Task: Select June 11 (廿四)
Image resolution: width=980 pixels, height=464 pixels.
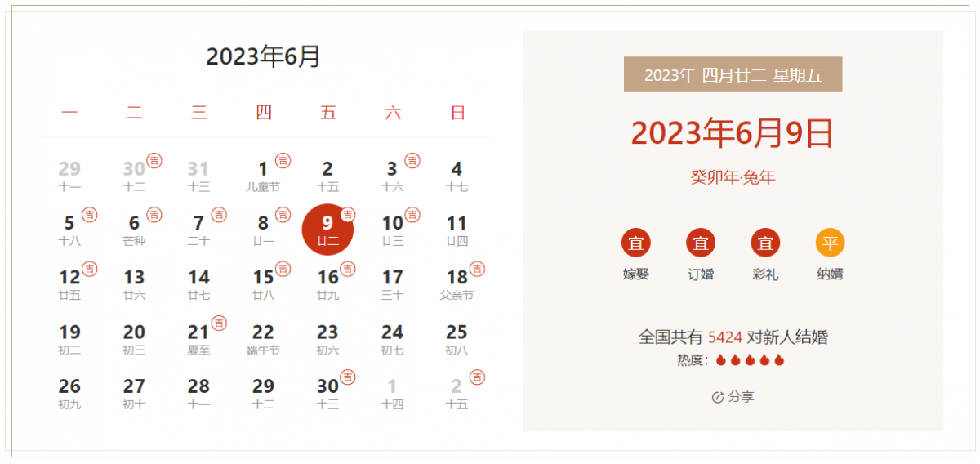Action: pyautogui.click(x=457, y=230)
